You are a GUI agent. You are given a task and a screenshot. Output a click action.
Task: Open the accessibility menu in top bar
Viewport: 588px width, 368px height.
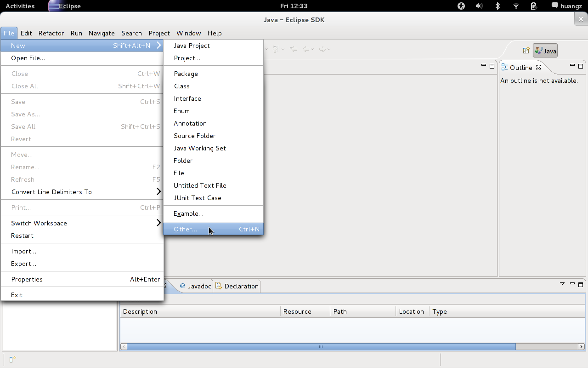click(x=461, y=6)
